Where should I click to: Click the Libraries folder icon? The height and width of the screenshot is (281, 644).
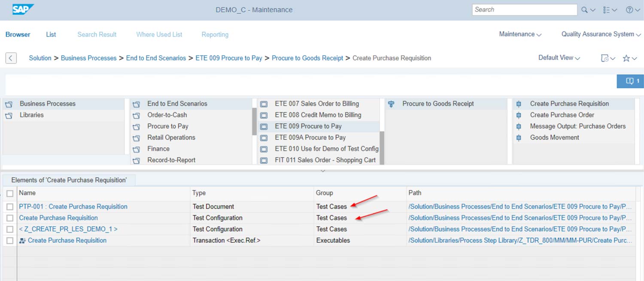9,115
